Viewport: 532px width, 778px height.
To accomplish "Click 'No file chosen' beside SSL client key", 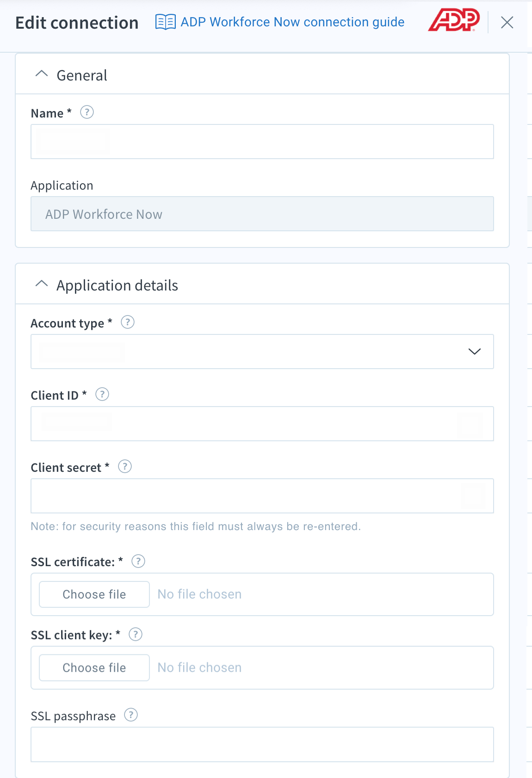I will click(199, 668).
